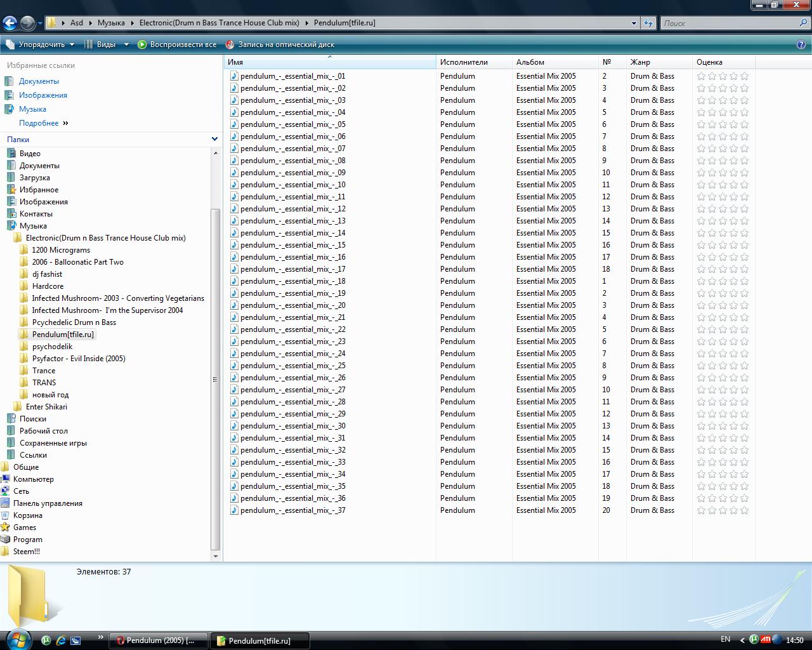The height and width of the screenshot is (650, 812).
Task: Set five stars for pendulum_-_essential_mix_-_05
Action: (x=744, y=124)
